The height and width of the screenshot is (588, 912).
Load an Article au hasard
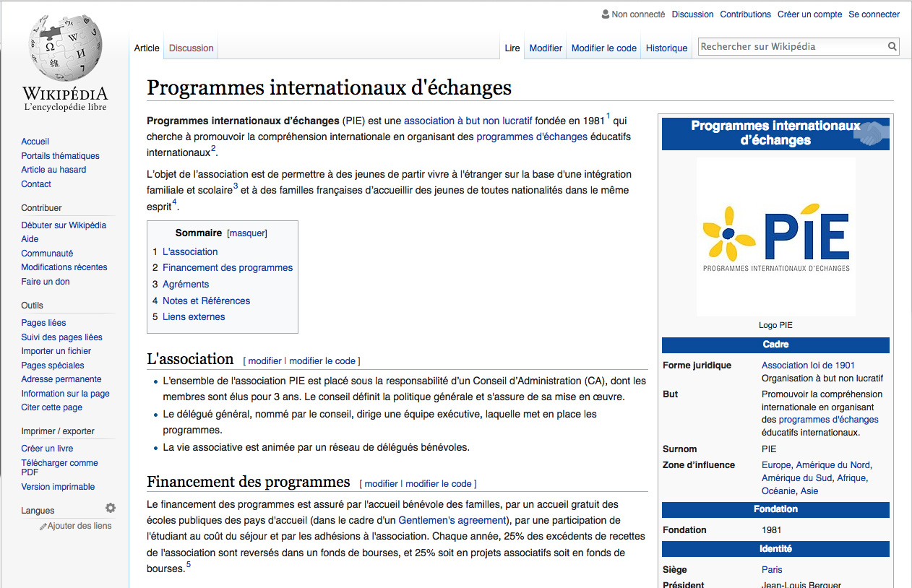click(x=53, y=170)
